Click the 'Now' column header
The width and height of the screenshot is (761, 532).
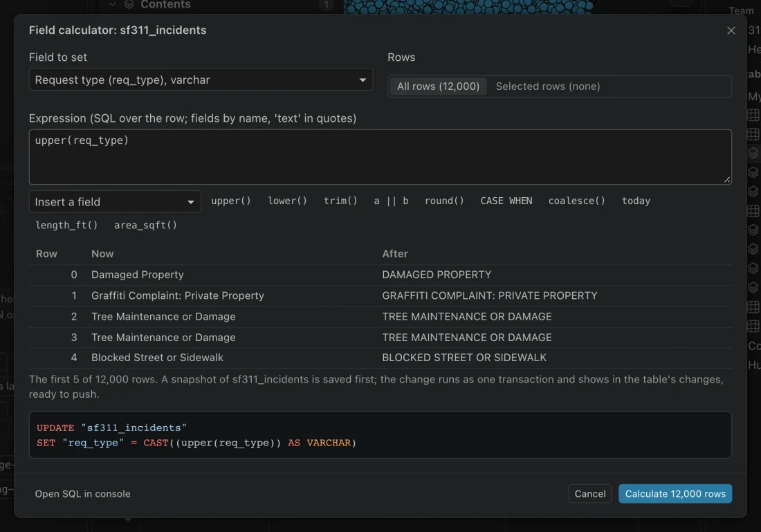(x=102, y=254)
